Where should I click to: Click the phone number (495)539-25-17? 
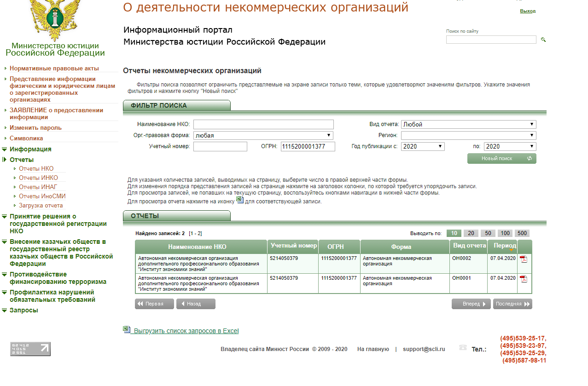523,338
